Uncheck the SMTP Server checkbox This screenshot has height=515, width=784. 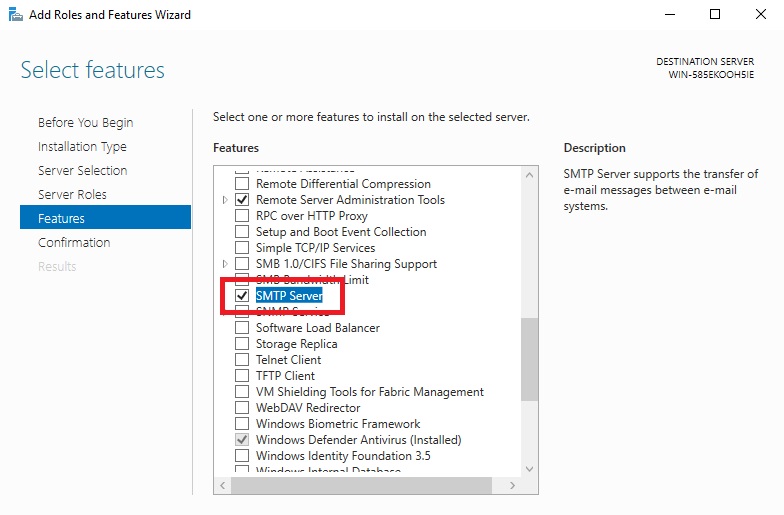[x=241, y=296]
